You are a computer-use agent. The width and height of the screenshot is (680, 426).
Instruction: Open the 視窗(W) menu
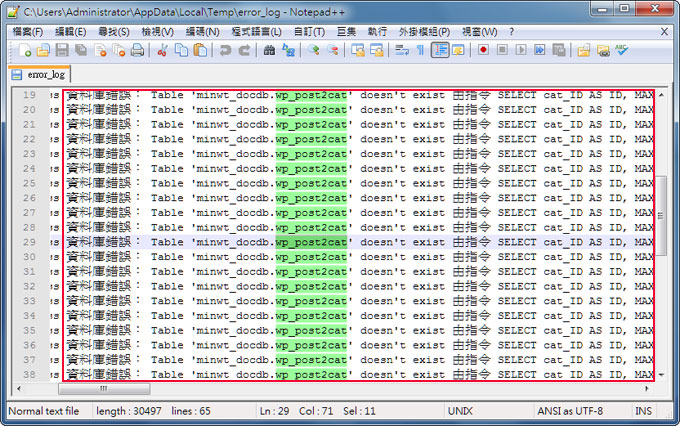[x=479, y=32]
